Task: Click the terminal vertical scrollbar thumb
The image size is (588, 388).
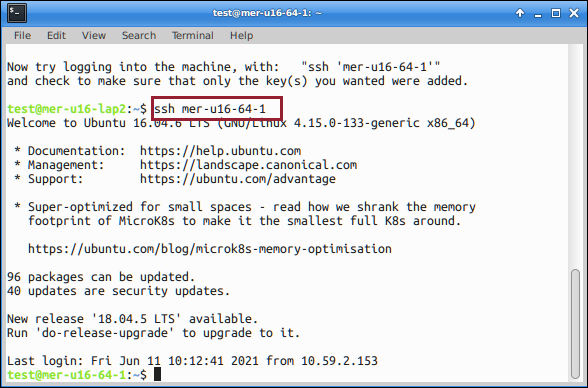Action: (x=575, y=324)
